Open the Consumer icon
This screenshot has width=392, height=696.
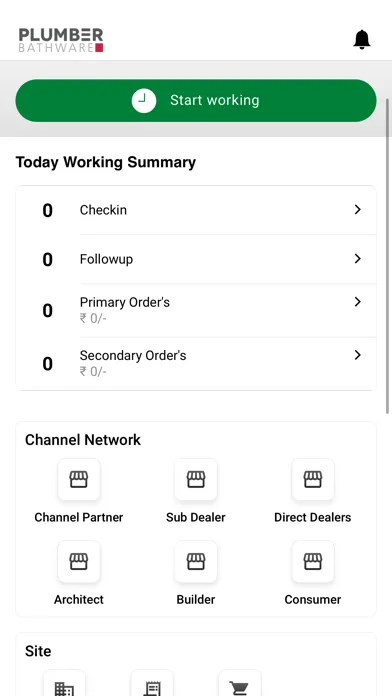(x=313, y=562)
